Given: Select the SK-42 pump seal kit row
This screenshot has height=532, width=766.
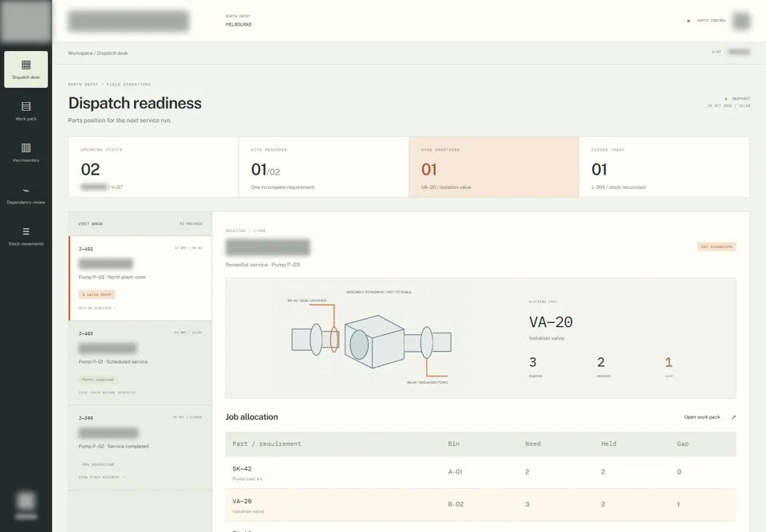Looking at the screenshot, I should pyautogui.click(x=480, y=472).
